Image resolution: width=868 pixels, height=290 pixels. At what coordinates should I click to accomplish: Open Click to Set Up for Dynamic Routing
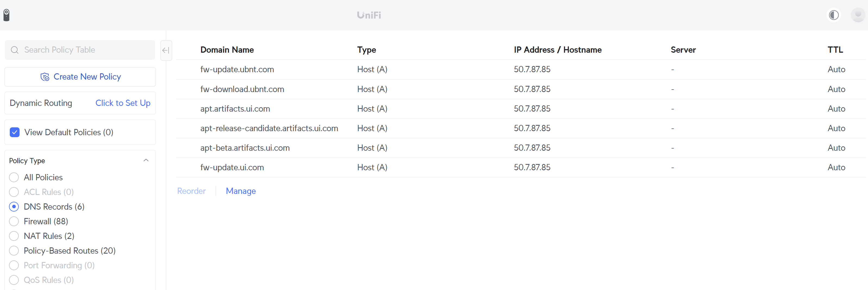click(x=123, y=103)
